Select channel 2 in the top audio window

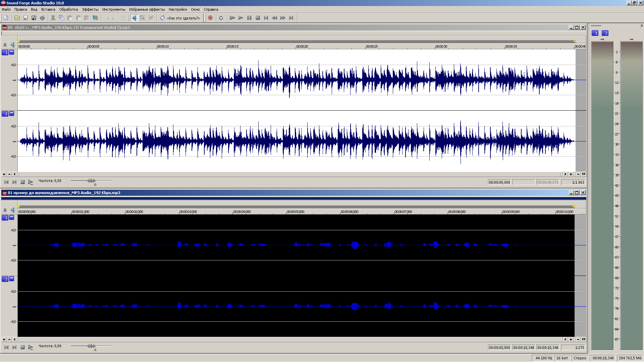[5, 114]
